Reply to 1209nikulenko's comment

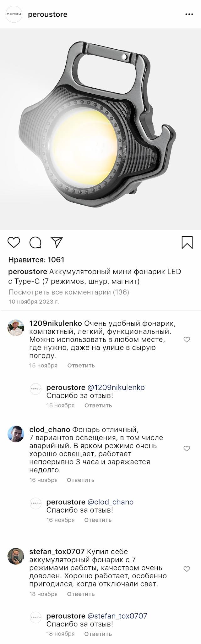81,366
